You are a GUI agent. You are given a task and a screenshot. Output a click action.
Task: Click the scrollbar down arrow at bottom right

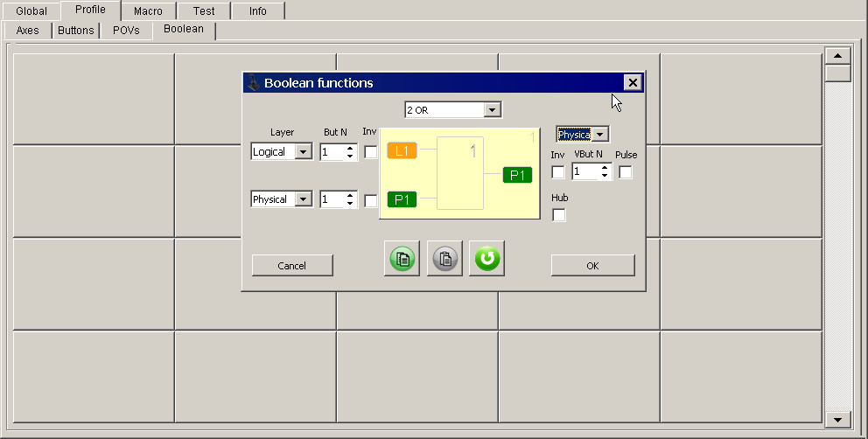(838, 420)
